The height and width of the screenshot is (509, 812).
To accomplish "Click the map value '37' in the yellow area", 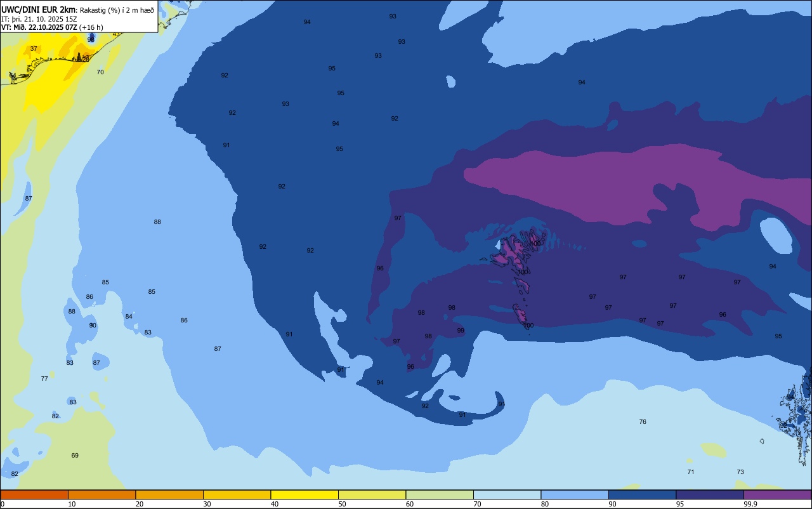I will pyautogui.click(x=34, y=48).
